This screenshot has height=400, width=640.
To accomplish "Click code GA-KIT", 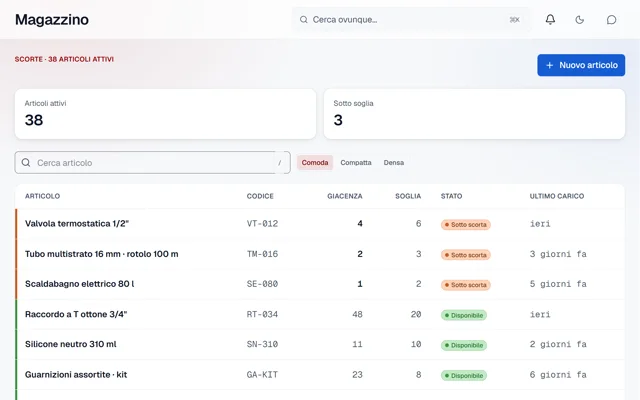I will pyautogui.click(x=262, y=374).
